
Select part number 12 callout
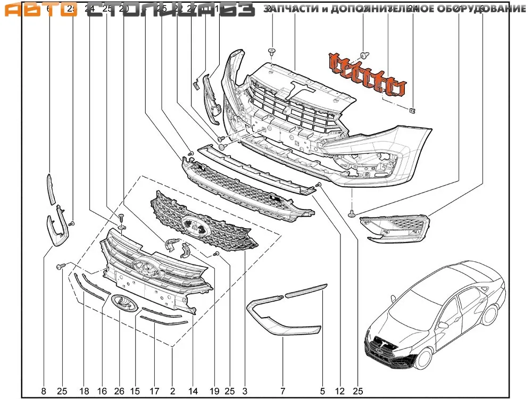[339, 392]
